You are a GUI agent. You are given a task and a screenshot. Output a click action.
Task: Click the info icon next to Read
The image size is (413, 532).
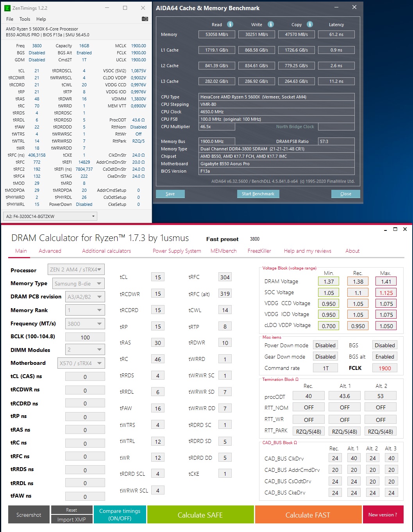[230, 24]
